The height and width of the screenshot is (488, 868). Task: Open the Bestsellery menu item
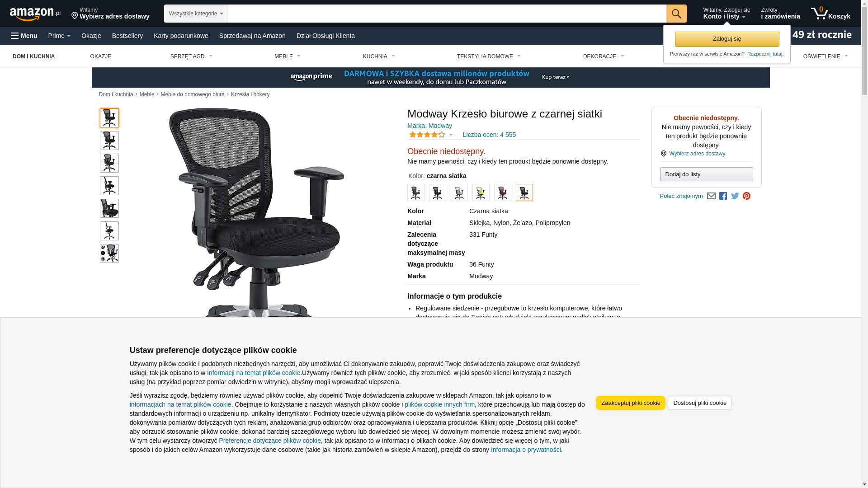coord(127,36)
